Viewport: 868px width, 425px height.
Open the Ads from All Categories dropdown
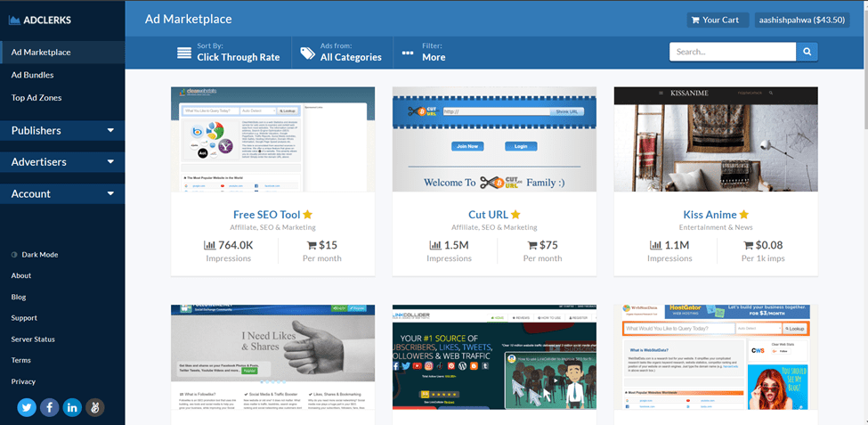[x=341, y=52]
